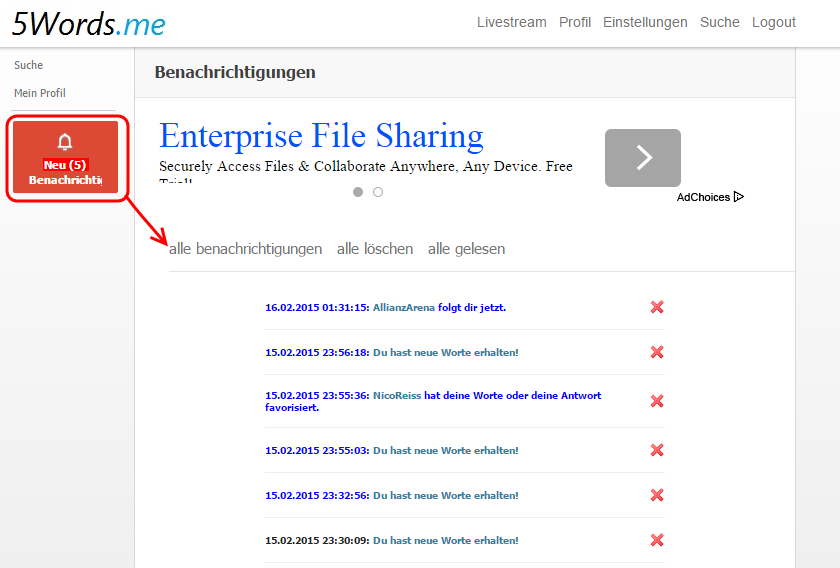840x568 pixels.
Task: Open Mein Profil in the sidebar
Action: (x=40, y=93)
